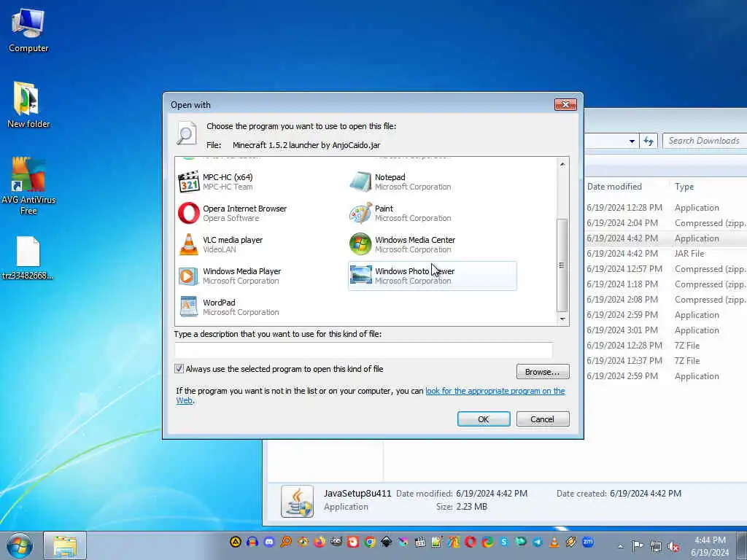Sort by the Type column header in Explorer
Viewport: 747px width, 560px height.
684,187
